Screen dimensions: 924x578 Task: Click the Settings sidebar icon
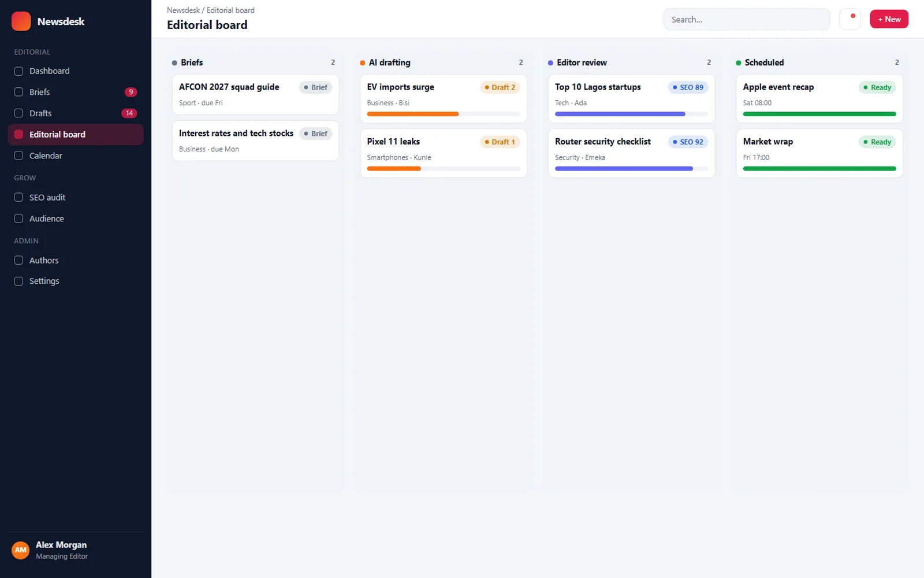(x=18, y=281)
